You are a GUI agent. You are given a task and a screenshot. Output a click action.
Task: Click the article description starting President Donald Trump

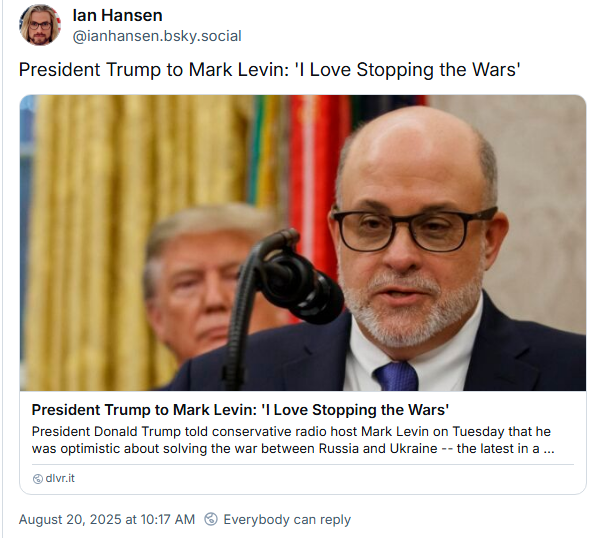(x=293, y=440)
